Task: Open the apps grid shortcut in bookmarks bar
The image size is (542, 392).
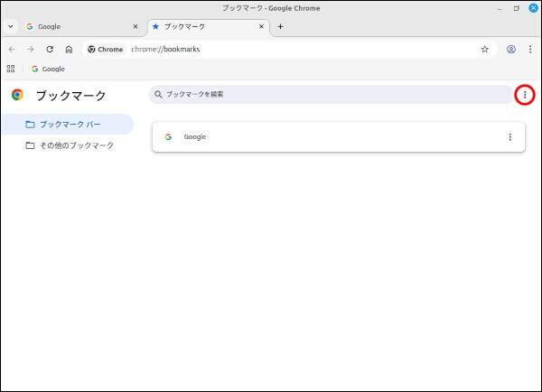Action: (11, 69)
